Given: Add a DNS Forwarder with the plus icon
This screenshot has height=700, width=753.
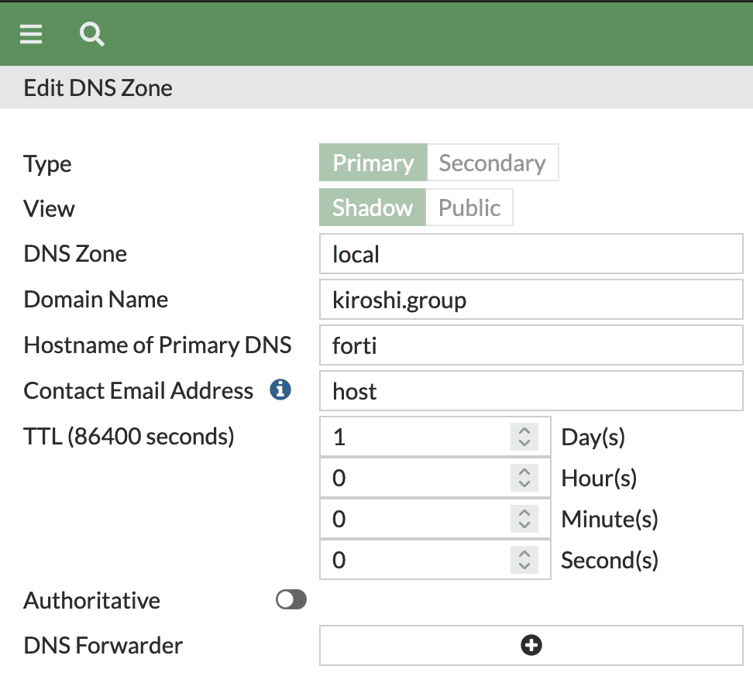Looking at the screenshot, I should (531, 645).
